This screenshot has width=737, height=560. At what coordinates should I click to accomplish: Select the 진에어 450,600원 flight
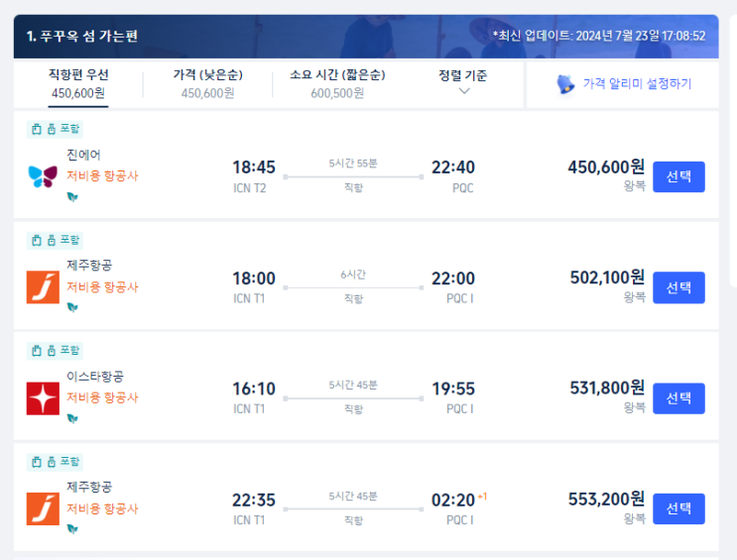[x=678, y=176]
